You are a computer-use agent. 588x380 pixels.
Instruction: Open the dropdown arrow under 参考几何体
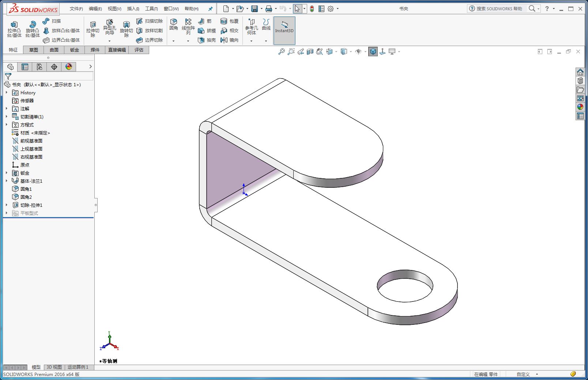(x=251, y=41)
